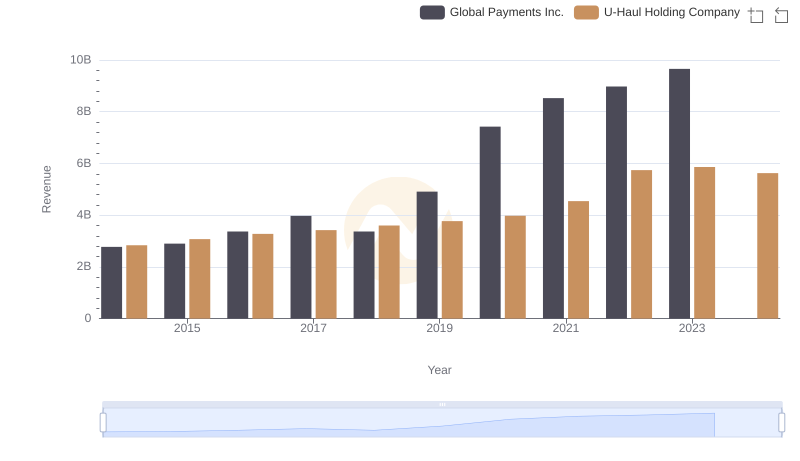Click the 2015 x-axis label
This screenshot has width=800, height=461.
pyautogui.click(x=187, y=328)
